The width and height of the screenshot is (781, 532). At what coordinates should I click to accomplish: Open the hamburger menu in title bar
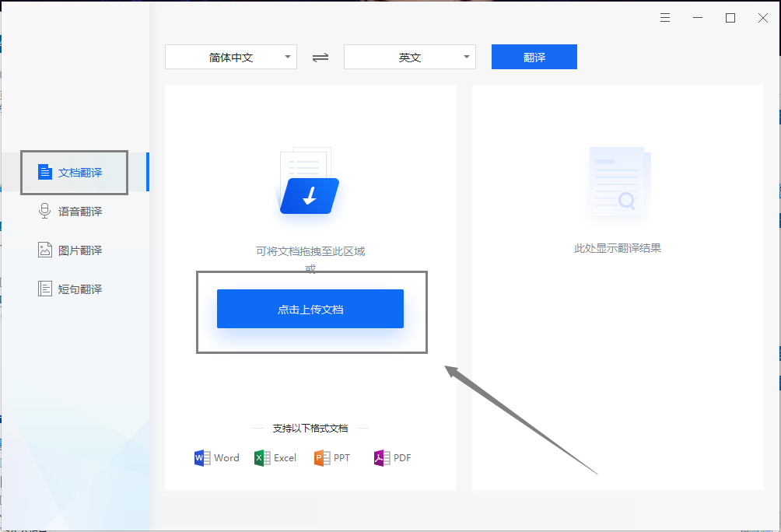coord(665,18)
